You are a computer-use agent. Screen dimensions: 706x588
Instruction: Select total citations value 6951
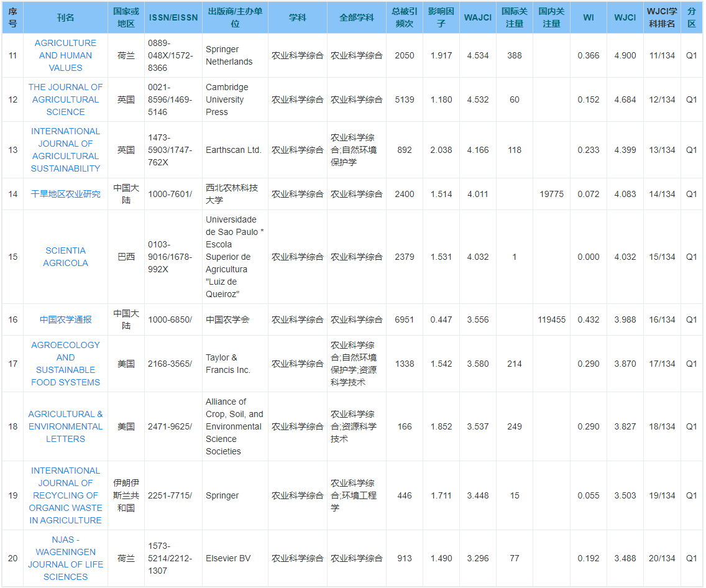click(x=405, y=319)
